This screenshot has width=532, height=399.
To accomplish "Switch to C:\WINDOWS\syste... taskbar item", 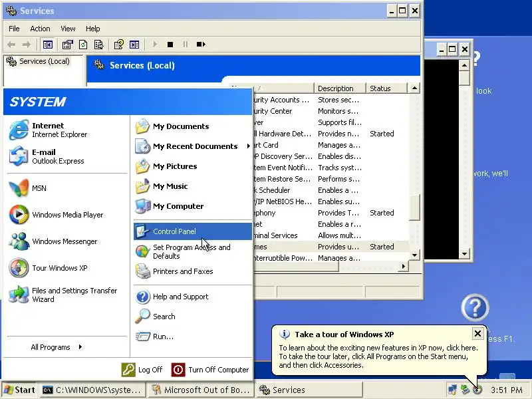I will coord(92,390).
